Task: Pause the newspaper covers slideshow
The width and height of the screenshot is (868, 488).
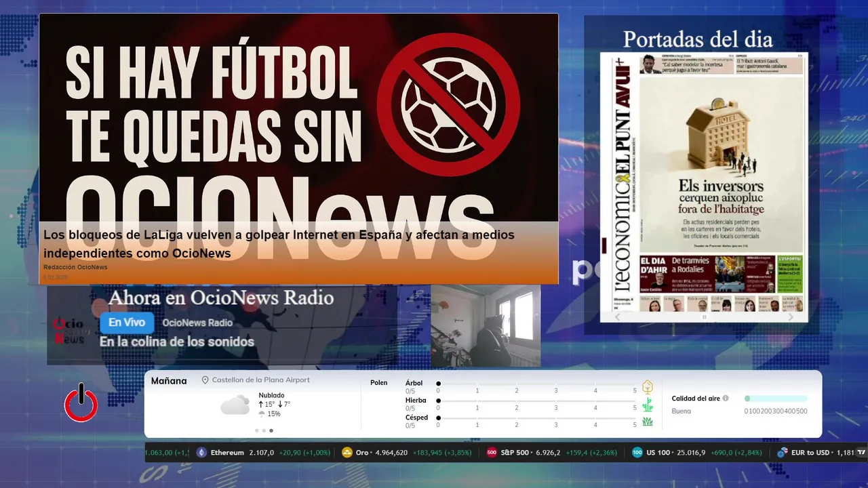Action: point(704,317)
